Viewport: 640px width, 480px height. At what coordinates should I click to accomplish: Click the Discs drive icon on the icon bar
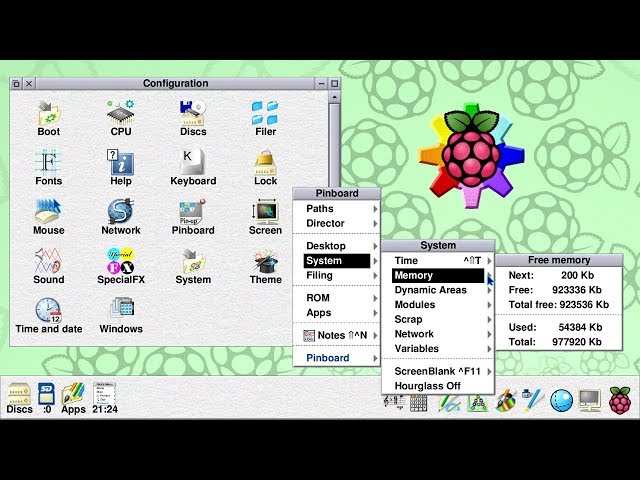19,398
